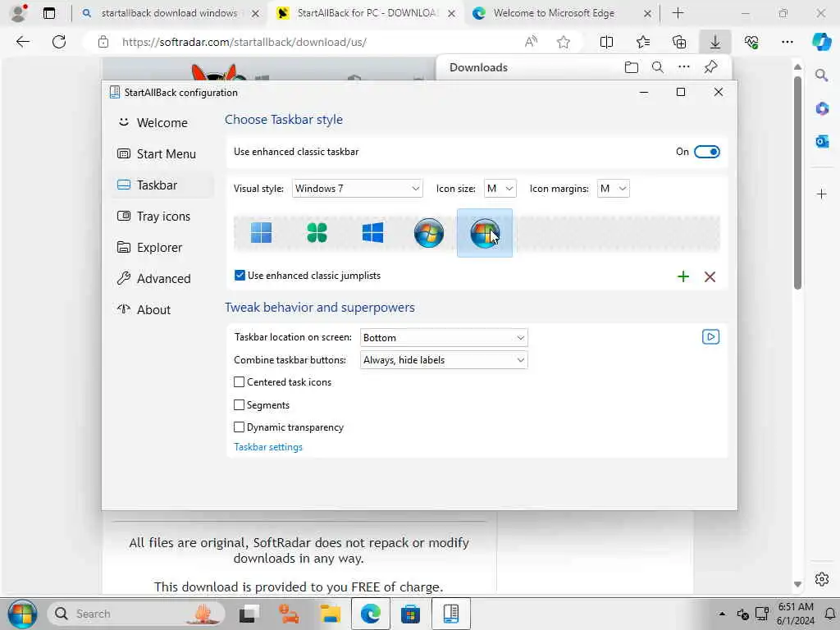Open the Visual style dropdown
The image size is (840, 630).
(358, 189)
